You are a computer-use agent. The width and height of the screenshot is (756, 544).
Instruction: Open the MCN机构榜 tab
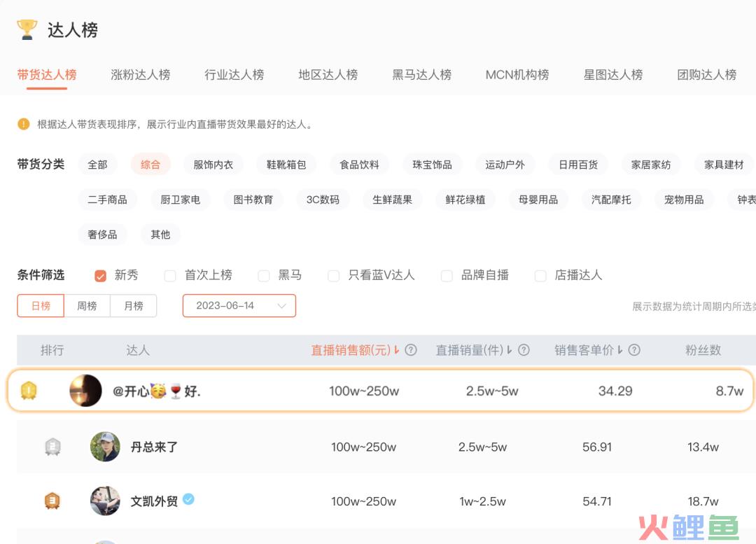517,75
